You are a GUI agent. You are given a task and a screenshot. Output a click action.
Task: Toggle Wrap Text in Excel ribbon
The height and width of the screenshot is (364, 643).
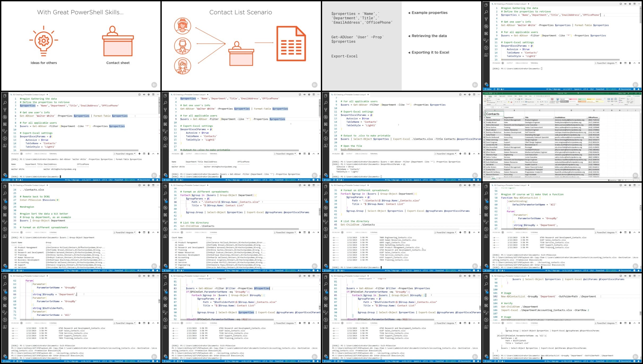tap(528, 99)
